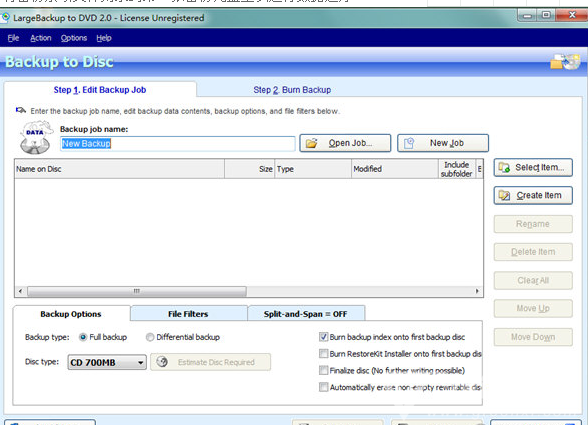Sort by Name on Disc column header

(119, 169)
